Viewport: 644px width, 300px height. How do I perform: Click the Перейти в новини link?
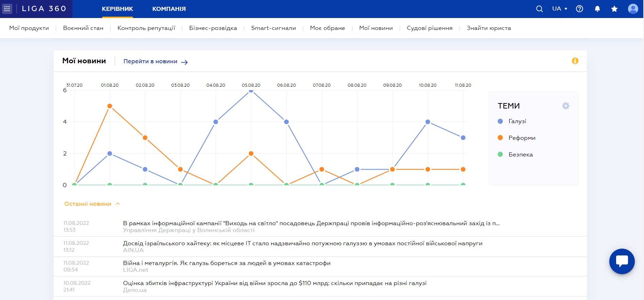coord(150,61)
